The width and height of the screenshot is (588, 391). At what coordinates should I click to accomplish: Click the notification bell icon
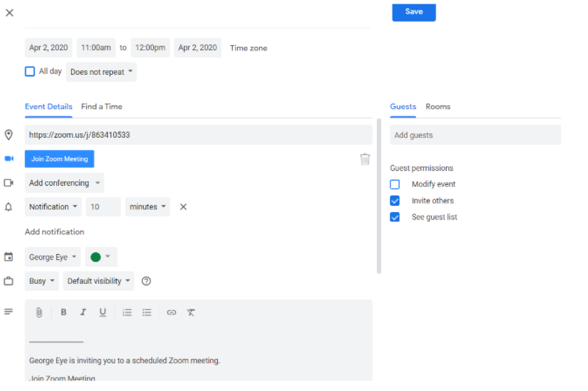tap(8, 207)
